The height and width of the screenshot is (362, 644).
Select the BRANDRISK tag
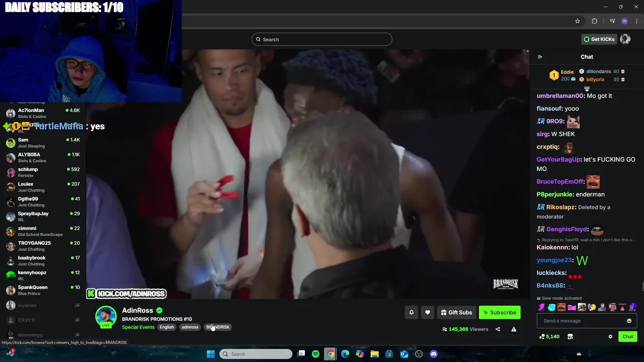click(x=218, y=327)
